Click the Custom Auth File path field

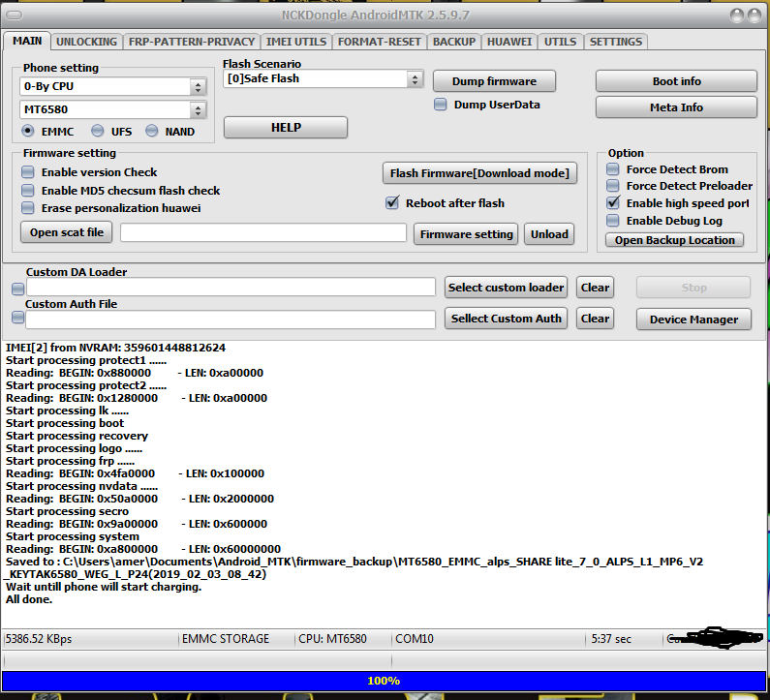[x=231, y=320]
